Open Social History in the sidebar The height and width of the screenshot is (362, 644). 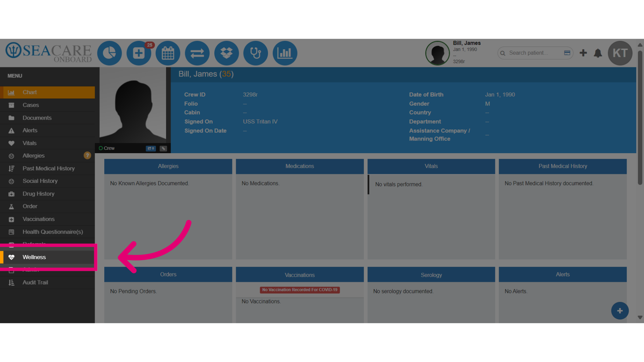[47, 181]
